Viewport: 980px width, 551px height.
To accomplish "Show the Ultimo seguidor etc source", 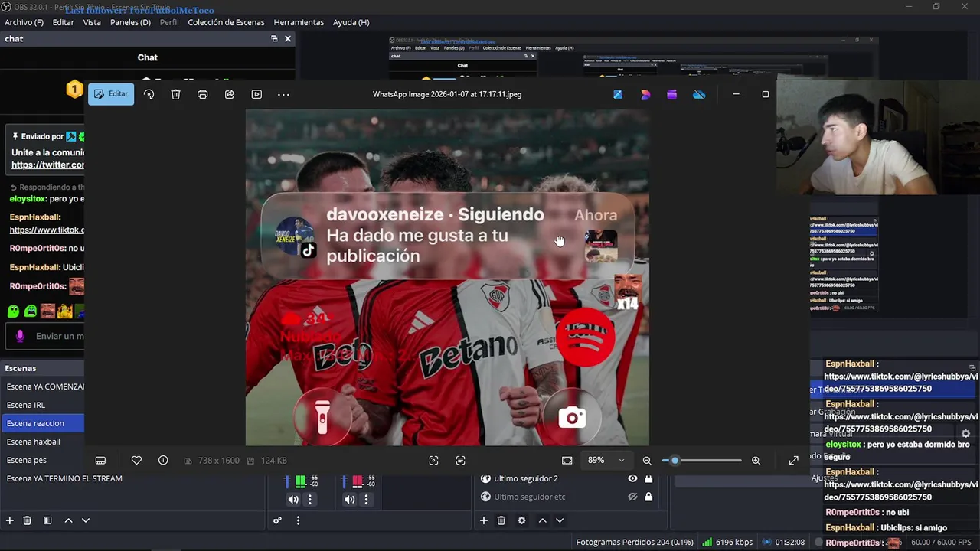I will (x=632, y=497).
